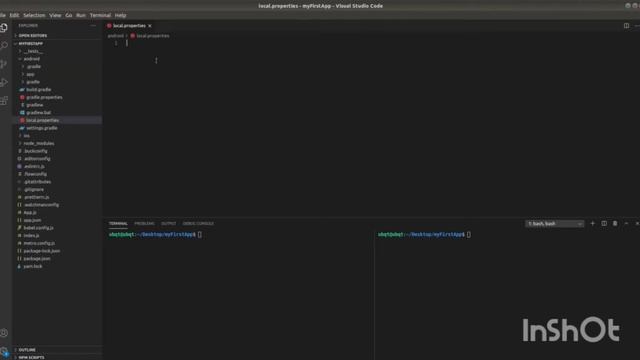The width and height of the screenshot is (640, 360).
Task: Open the Source Control view
Action: (x=4, y=64)
